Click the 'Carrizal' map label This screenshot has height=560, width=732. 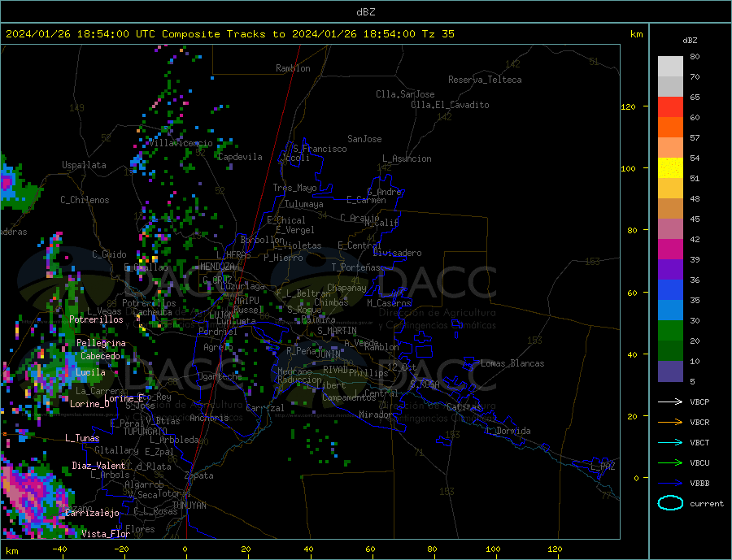pyautogui.click(x=265, y=408)
